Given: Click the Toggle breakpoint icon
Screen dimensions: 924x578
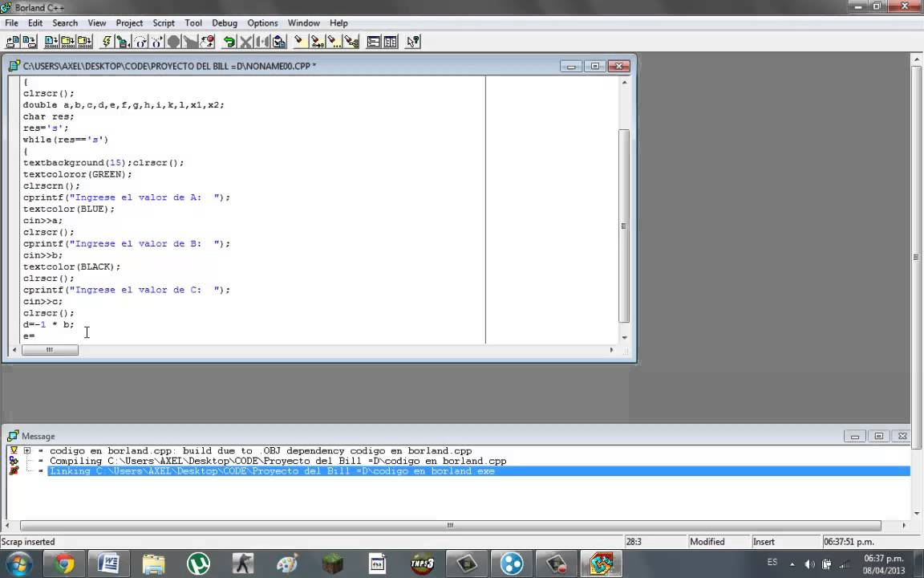Looking at the screenshot, I should pyautogui.click(x=206, y=41).
